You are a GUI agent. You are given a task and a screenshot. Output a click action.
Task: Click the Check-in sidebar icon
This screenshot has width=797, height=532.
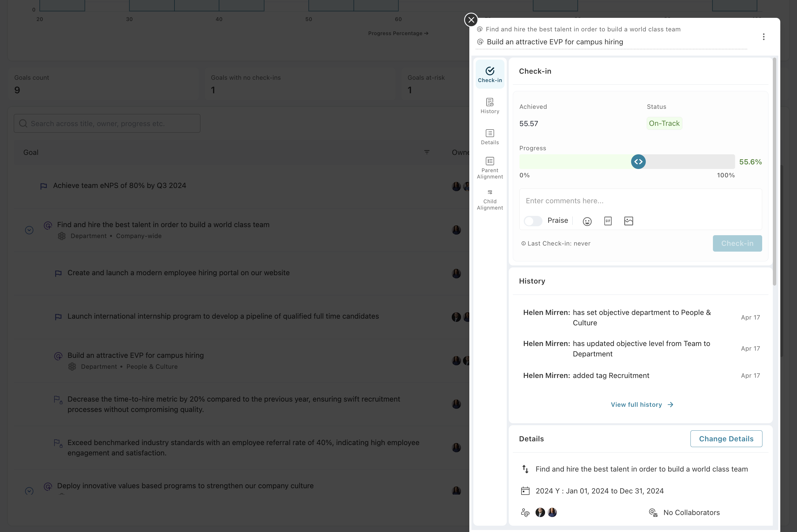click(489, 74)
